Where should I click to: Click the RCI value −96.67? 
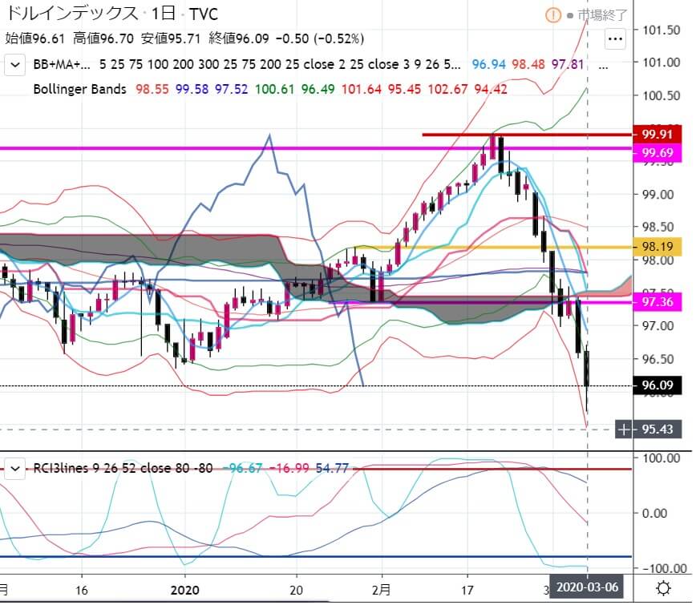[x=242, y=469]
